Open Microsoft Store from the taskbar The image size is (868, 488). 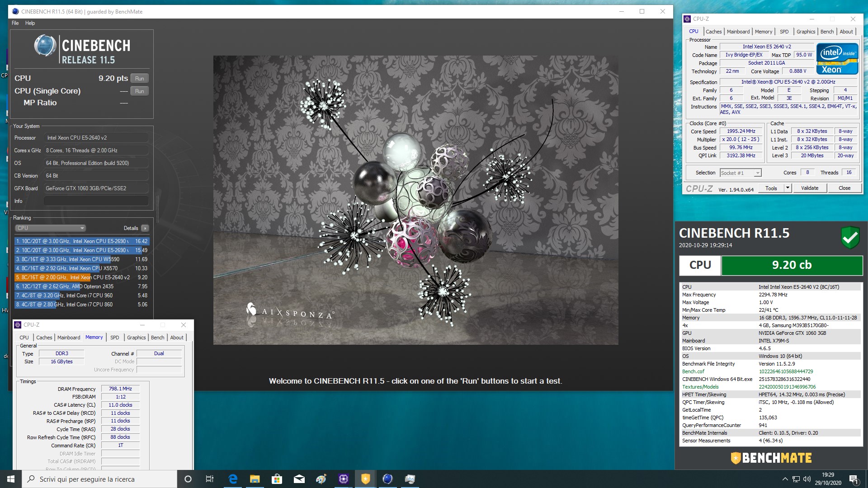277,479
